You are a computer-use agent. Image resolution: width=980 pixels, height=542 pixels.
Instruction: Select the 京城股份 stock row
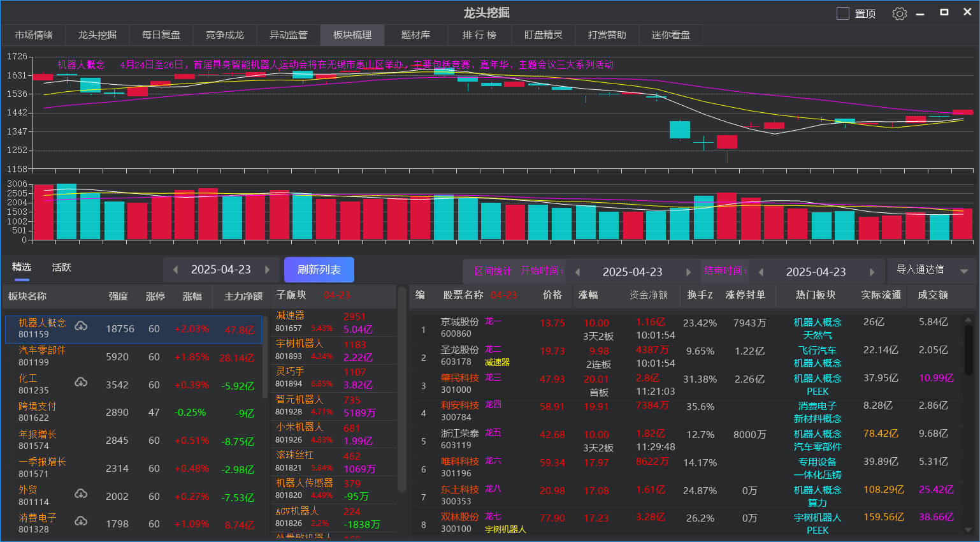pos(686,328)
